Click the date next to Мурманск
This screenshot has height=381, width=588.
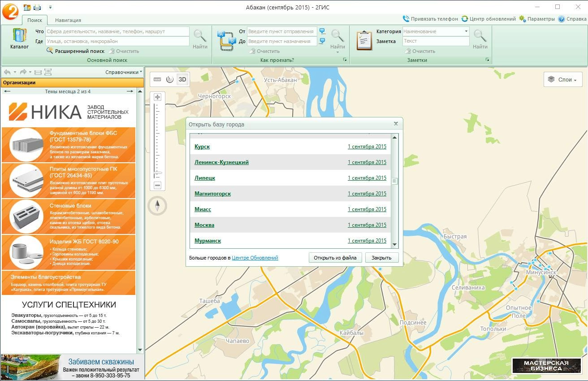367,241
